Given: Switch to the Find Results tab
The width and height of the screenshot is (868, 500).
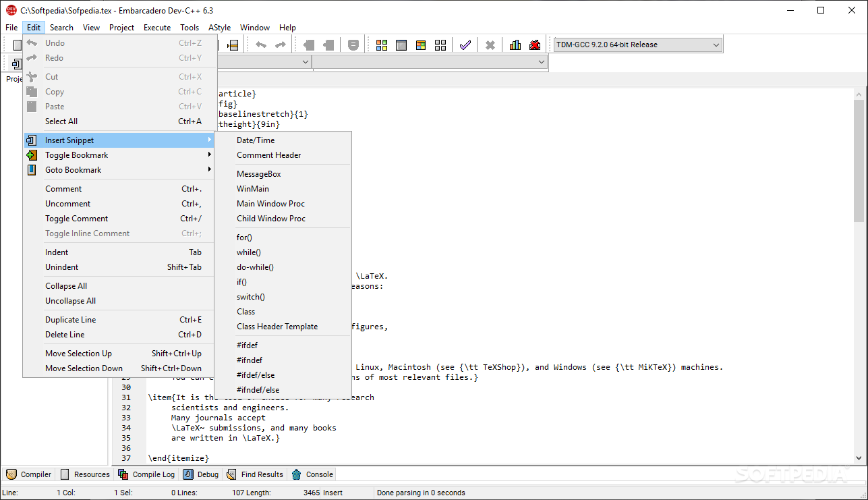Looking at the screenshot, I should click(x=255, y=474).
